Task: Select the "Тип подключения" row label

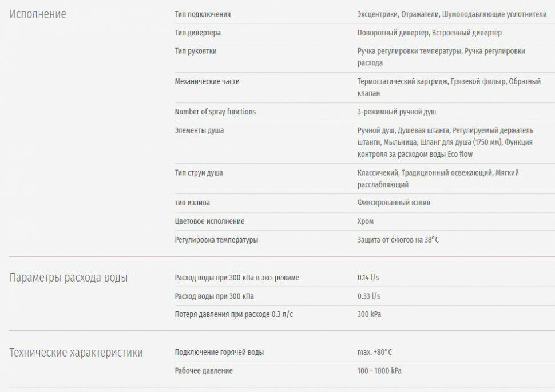Action: tap(203, 14)
